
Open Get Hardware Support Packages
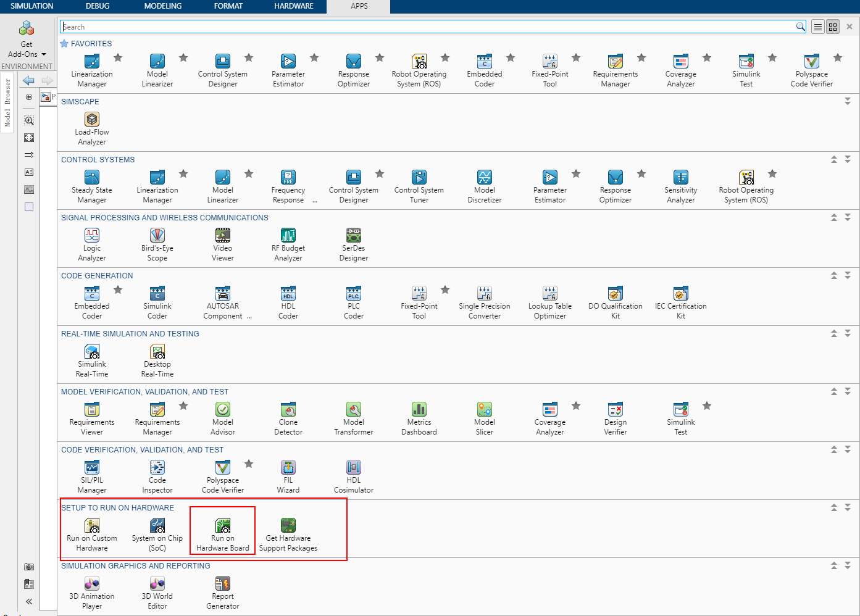[x=288, y=535]
